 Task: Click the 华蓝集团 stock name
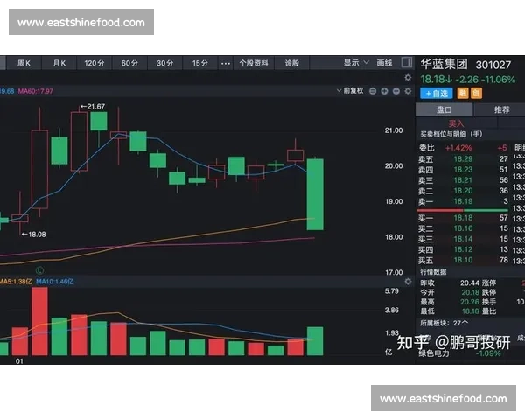[x=444, y=64]
